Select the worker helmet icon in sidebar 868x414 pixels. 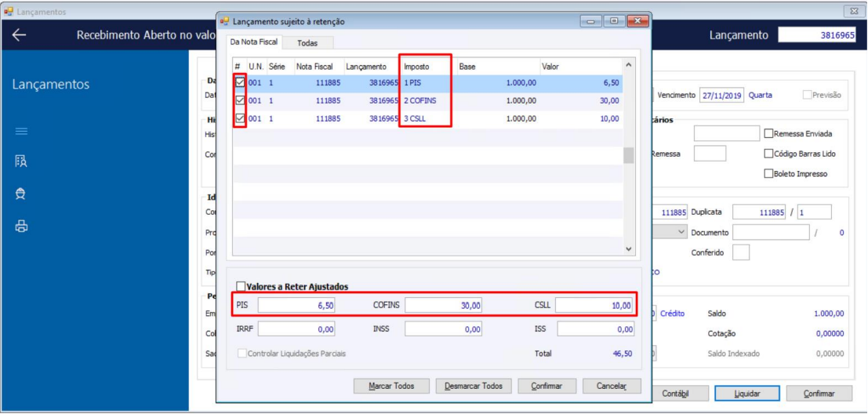click(x=21, y=193)
